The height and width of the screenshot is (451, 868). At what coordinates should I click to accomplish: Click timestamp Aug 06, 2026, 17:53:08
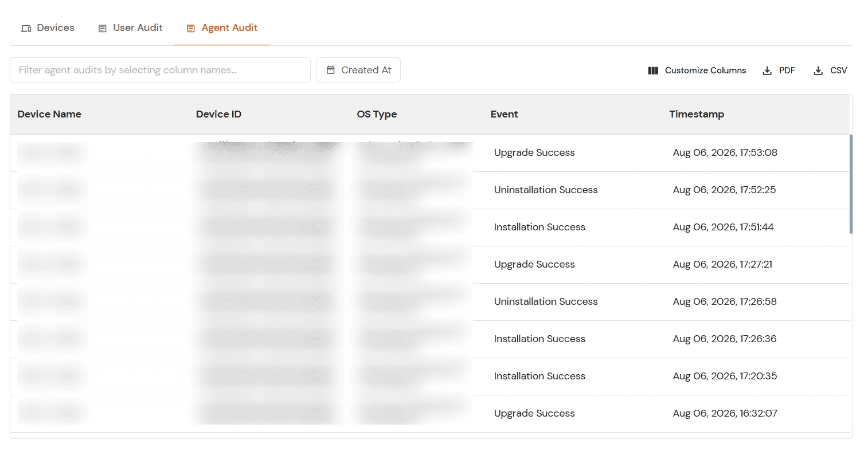(x=725, y=152)
